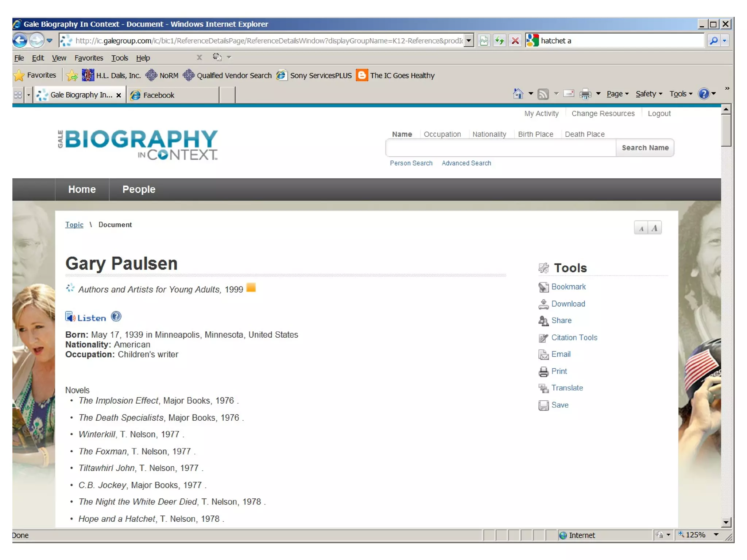This screenshot has width=747, height=560.
Task: Click the browser Back arrow button
Action: coord(20,40)
